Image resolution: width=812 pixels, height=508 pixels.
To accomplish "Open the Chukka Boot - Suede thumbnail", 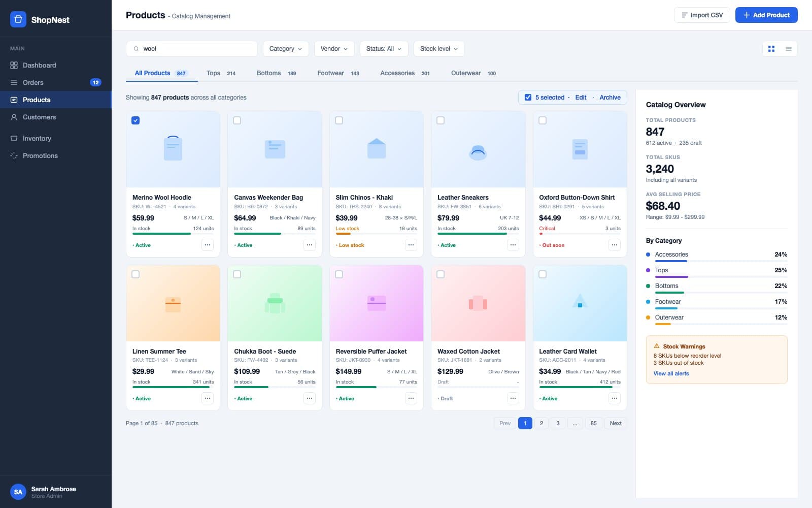I will click(275, 303).
